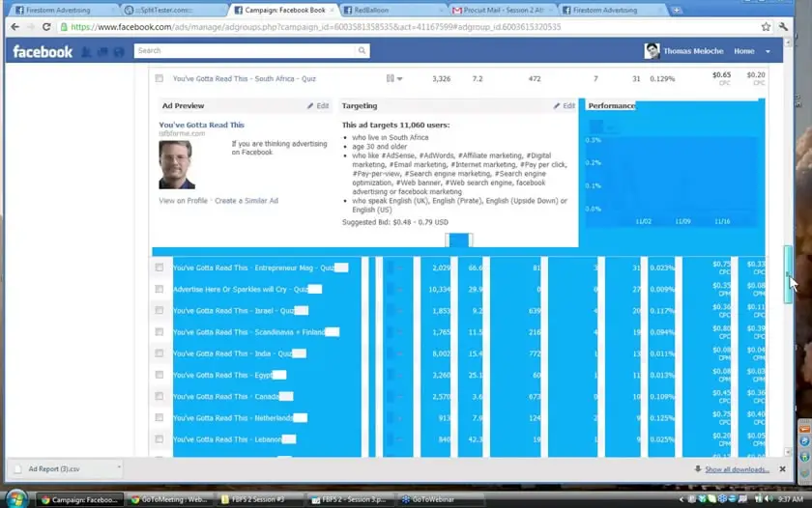
Task: Open the account dropdown arrow beside Home
Action: pos(768,51)
